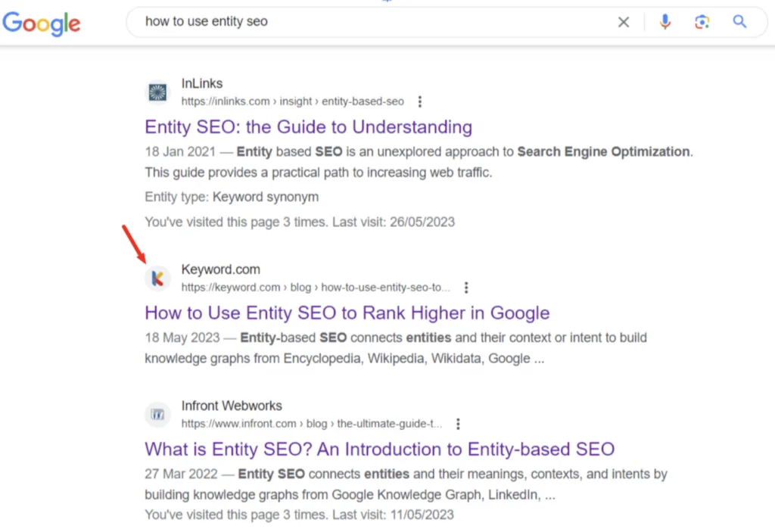Click the 'What is Entity SEO?' result title

click(x=379, y=450)
